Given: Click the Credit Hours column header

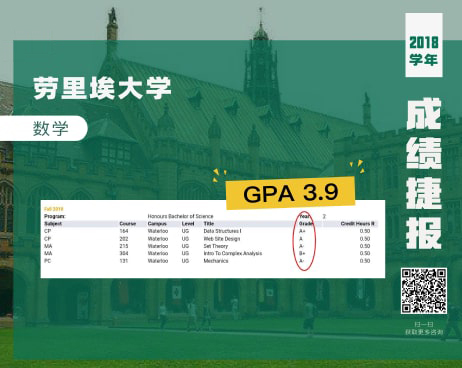Looking at the screenshot, I should [x=357, y=224].
